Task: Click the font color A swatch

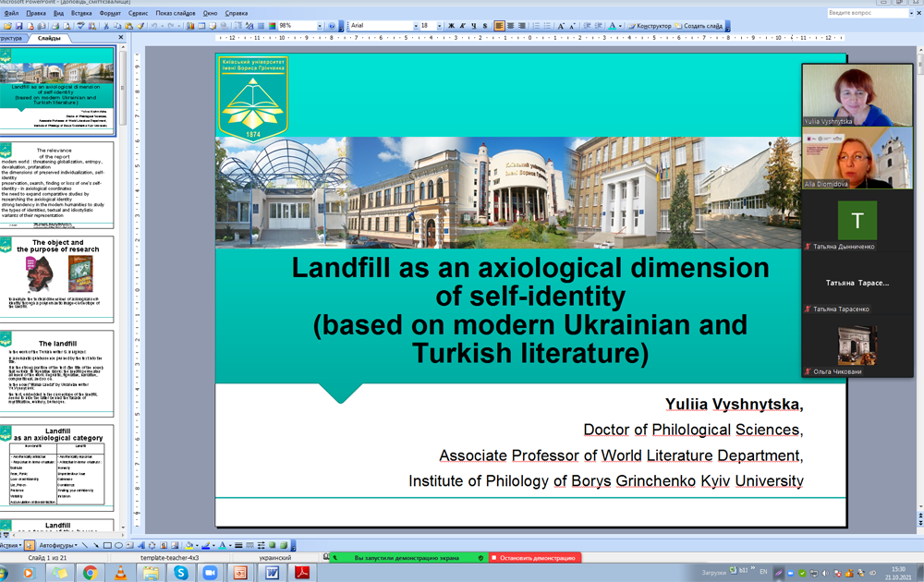Action: pos(614,26)
